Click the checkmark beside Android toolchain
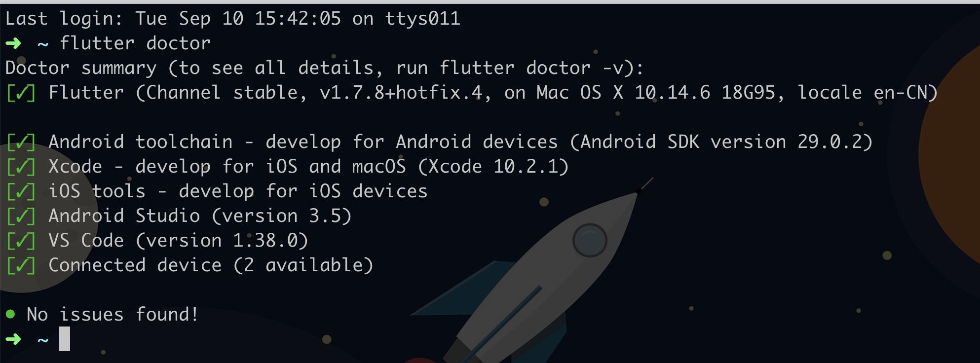 21,142
